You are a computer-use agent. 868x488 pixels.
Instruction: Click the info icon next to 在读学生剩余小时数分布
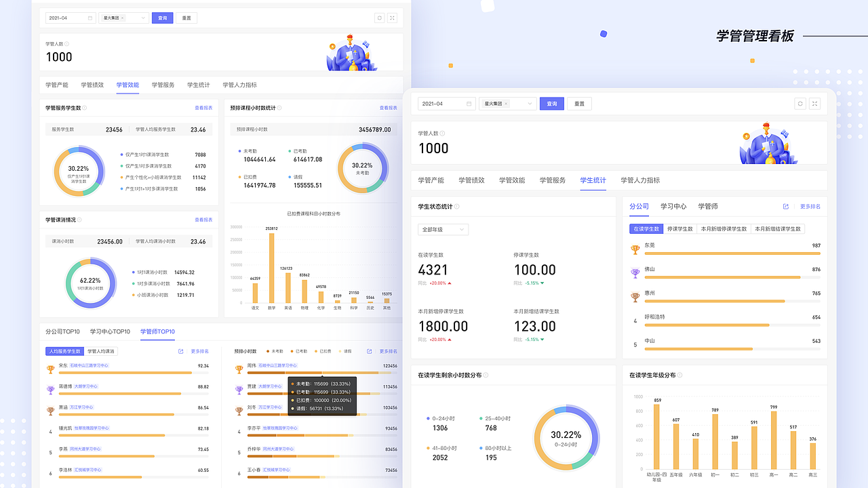click(x=486, y=375)
